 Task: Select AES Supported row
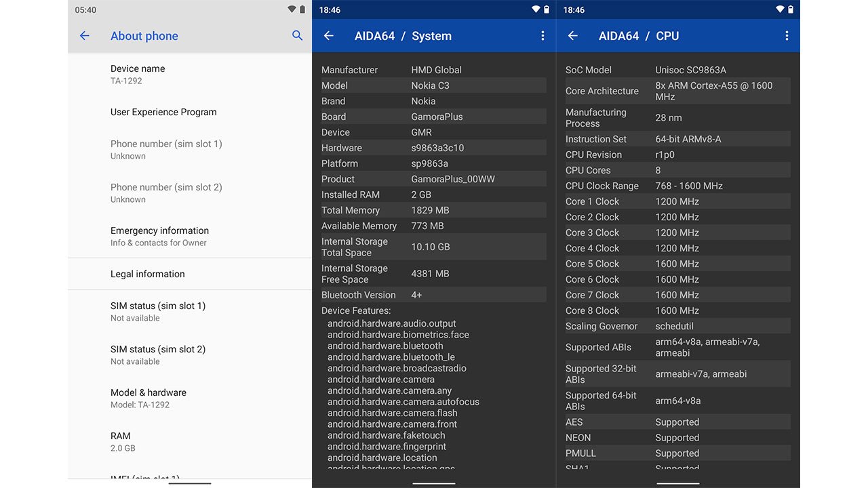pos(678,422)
